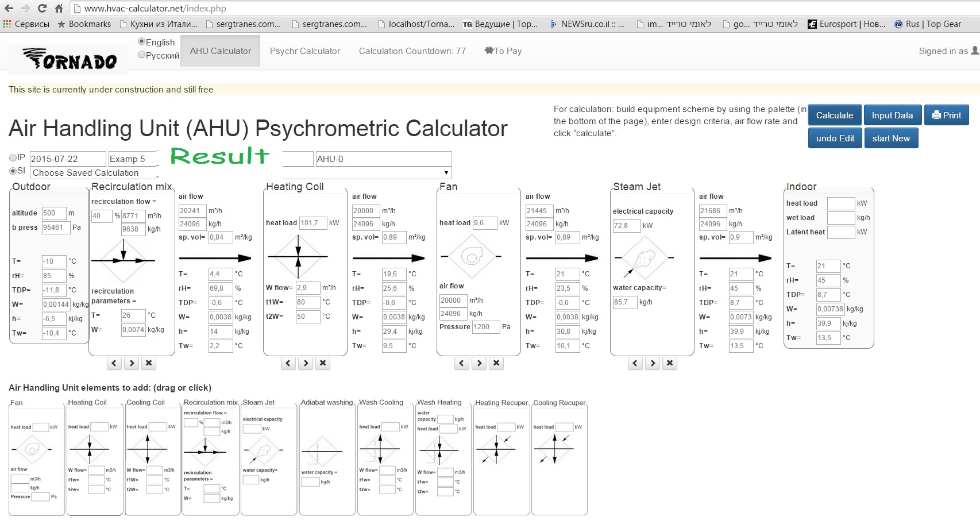Move Recirculation mix element right
The height and width of the screenshot is (532, 980).
click(x=132, y=363)
